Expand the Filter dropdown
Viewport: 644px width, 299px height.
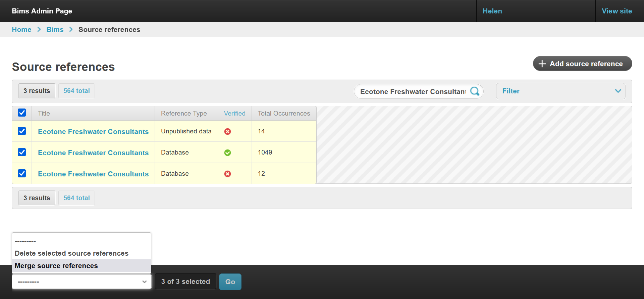[x=560, y=91]
